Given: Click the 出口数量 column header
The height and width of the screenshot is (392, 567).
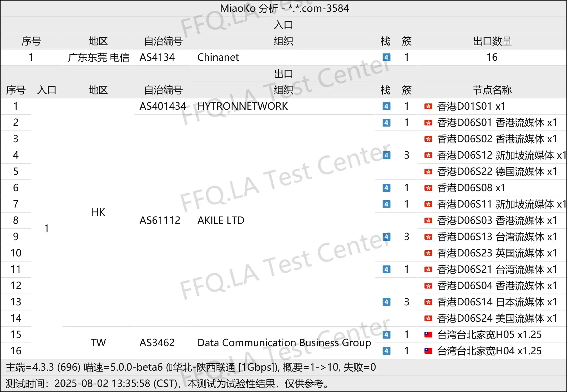Looking at the screenshot, I should [492, 41].
